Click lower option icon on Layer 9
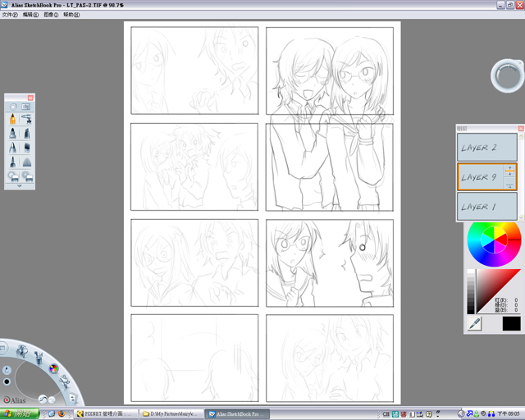525x420 pixels. [509, 185]
